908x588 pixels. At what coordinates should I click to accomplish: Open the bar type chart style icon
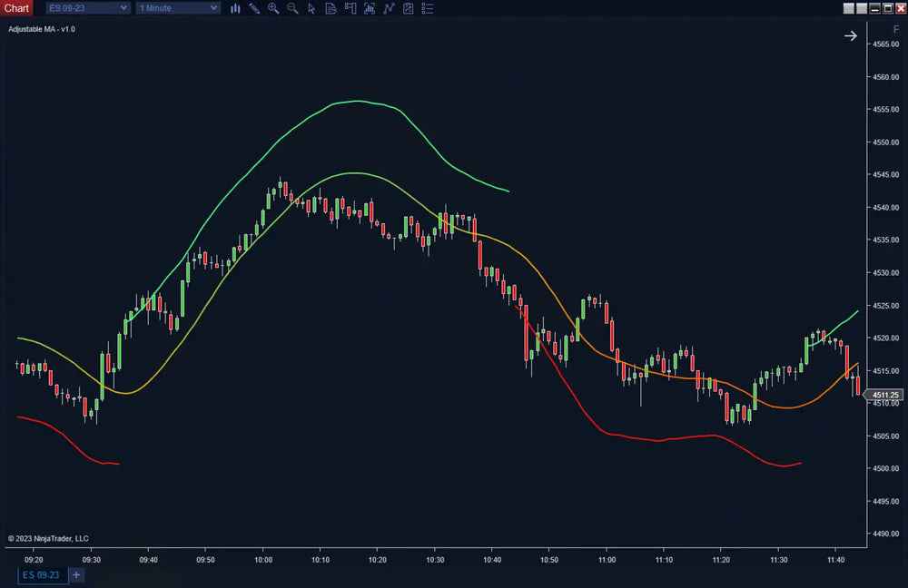pyautogui.click(x=235, y=8)
